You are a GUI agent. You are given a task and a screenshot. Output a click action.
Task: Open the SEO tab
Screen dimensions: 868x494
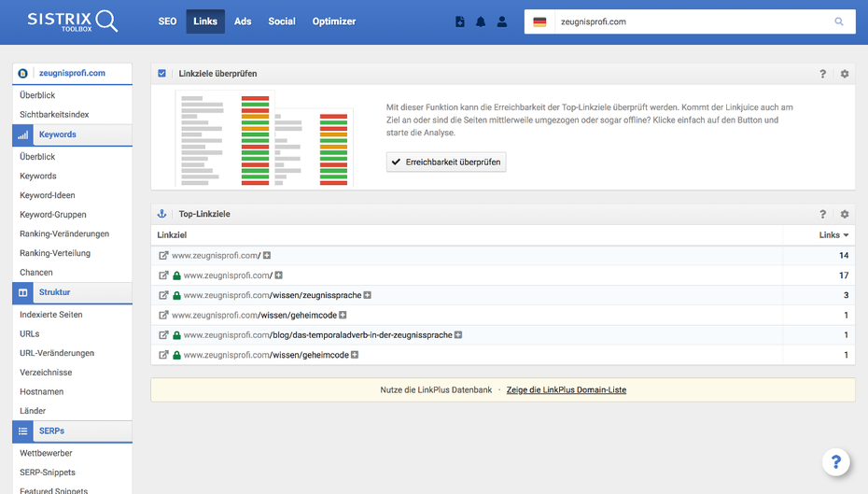click(x=167, y=21)
